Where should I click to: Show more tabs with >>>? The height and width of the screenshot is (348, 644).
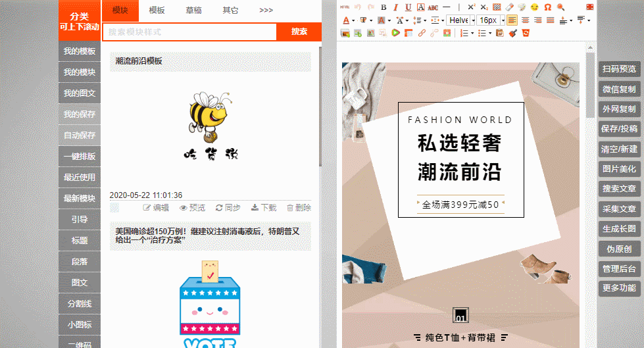pyautogui.click(x=266, y=11)
